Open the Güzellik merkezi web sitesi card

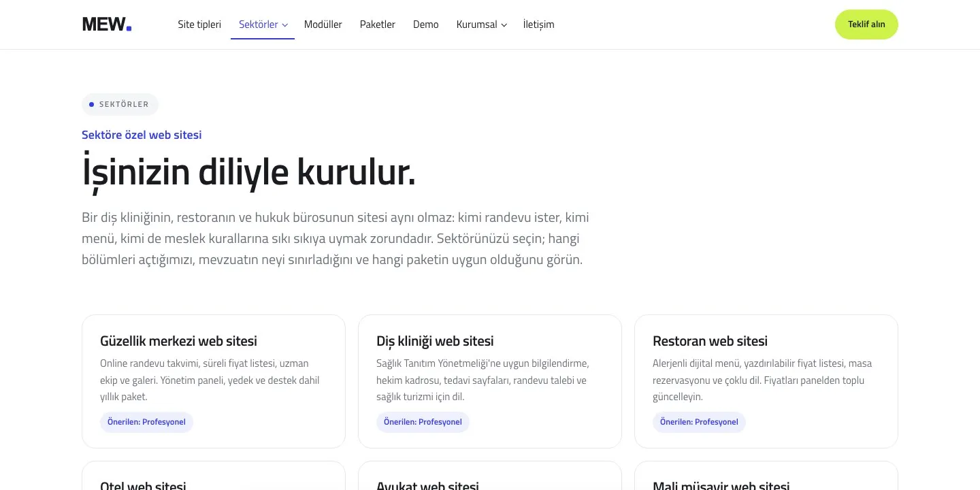click(214, 381)
